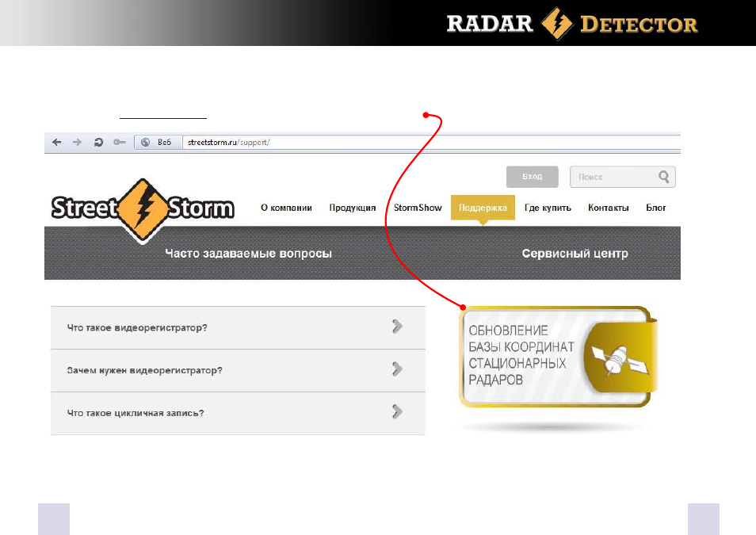Open the Блог menu item

coord(655,208)
